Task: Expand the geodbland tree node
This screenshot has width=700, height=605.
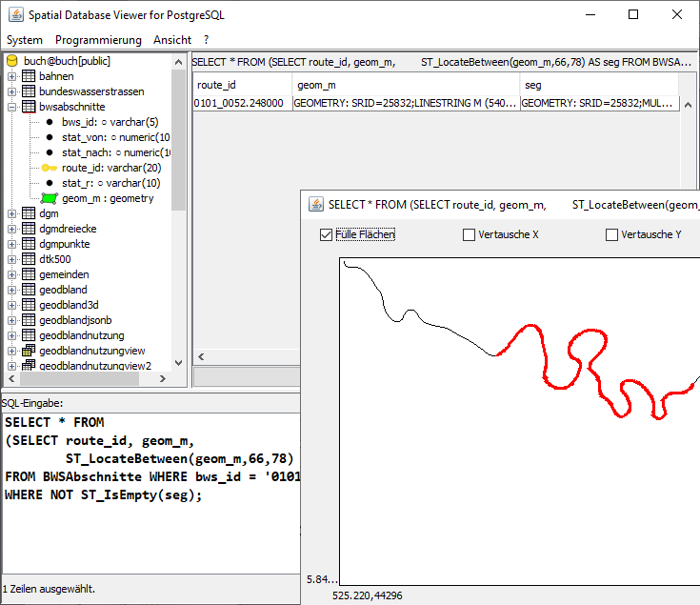Action: pyautogui.click(x=12, y=290)
